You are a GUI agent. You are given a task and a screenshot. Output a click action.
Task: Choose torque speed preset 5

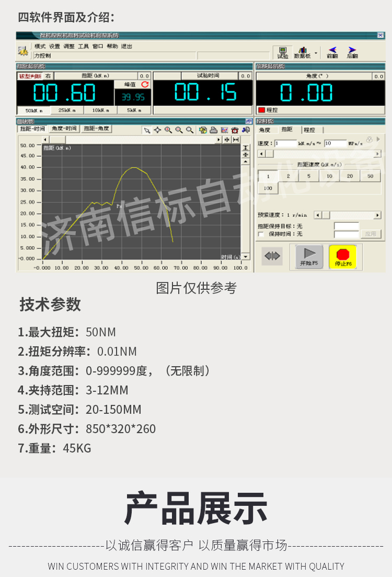308,176
